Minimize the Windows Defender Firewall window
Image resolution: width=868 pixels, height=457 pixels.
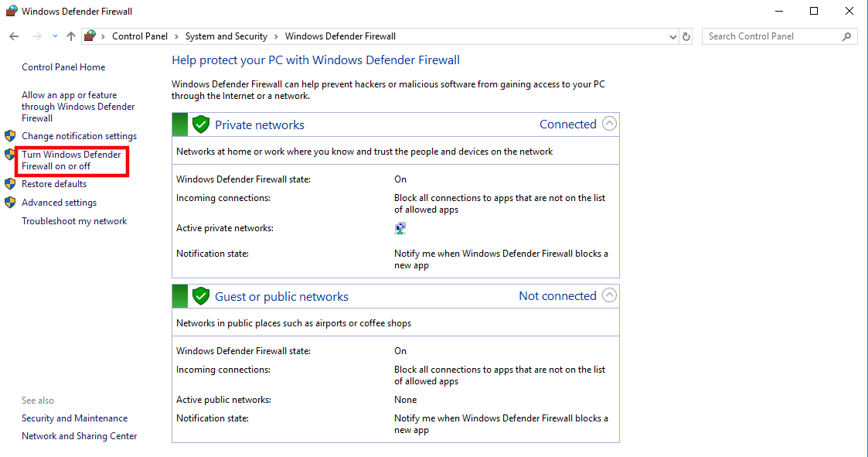click(x=779, y=11)
